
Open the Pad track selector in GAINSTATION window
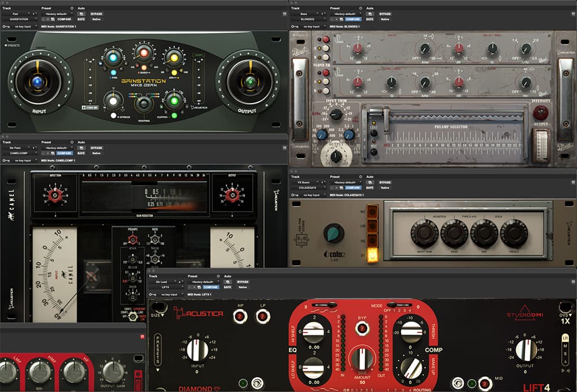[x=16, y=14]
